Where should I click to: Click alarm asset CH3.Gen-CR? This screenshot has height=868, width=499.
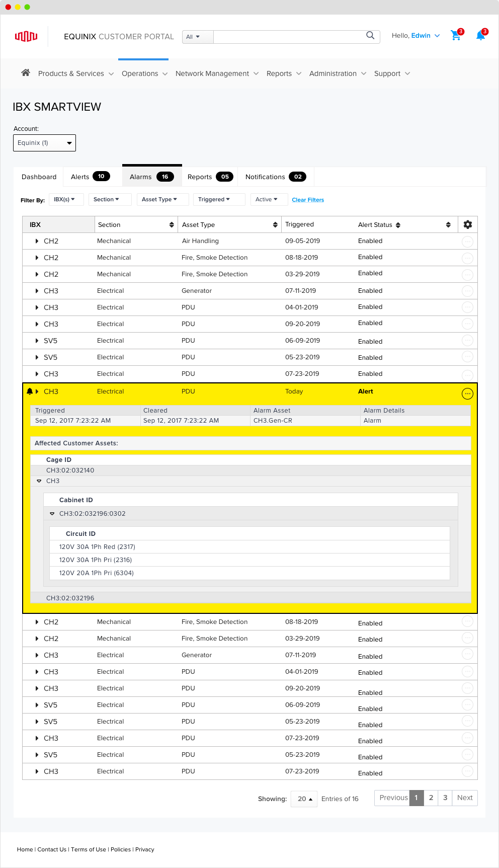coord(273,421)
